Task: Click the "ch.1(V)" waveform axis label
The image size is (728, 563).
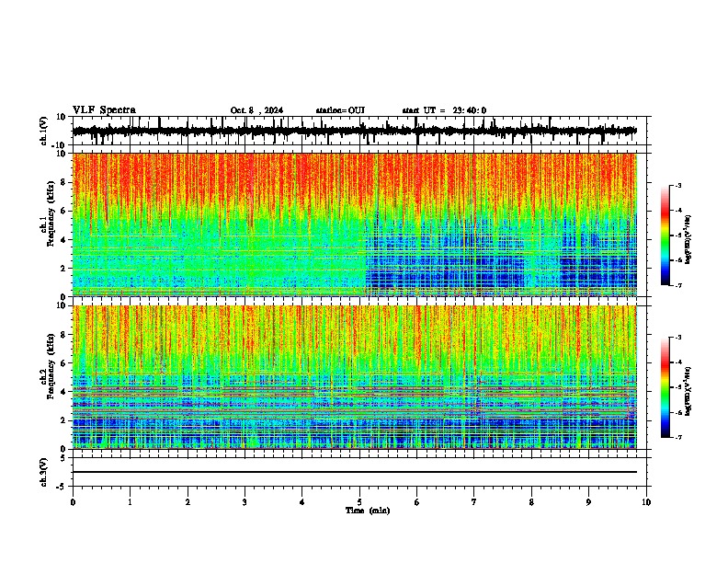Action: point(44,131)
